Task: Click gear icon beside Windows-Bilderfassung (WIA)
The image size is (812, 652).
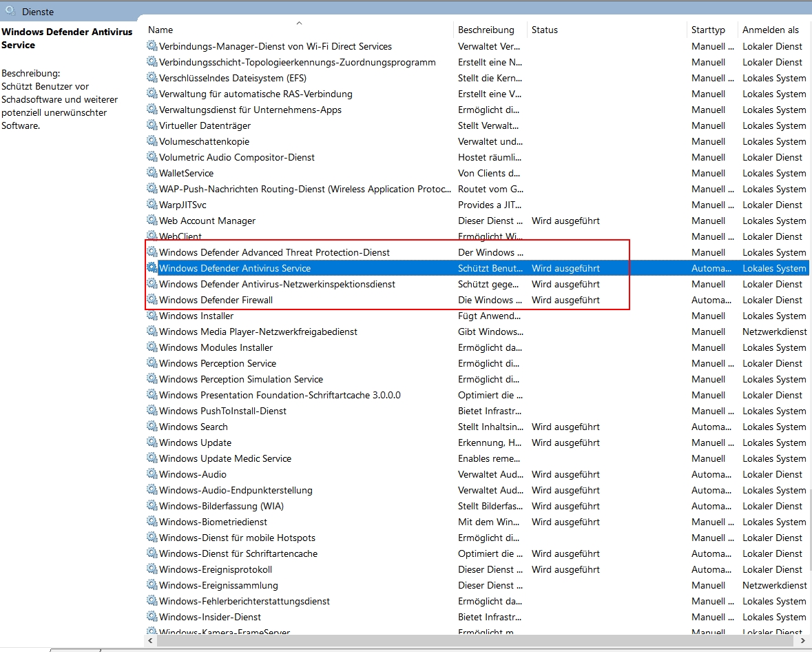Action: 152,506
